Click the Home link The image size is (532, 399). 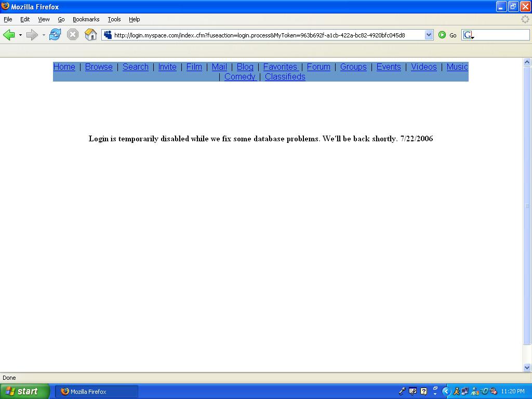64,67
